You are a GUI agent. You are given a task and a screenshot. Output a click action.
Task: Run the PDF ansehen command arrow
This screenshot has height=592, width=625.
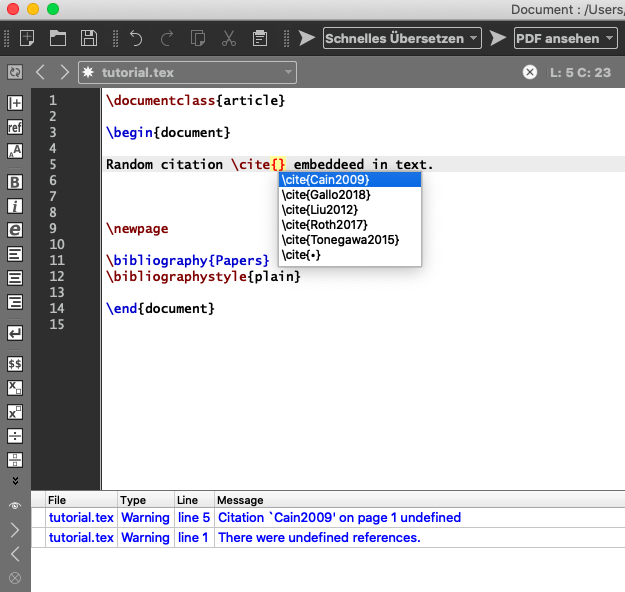[498, 38]
